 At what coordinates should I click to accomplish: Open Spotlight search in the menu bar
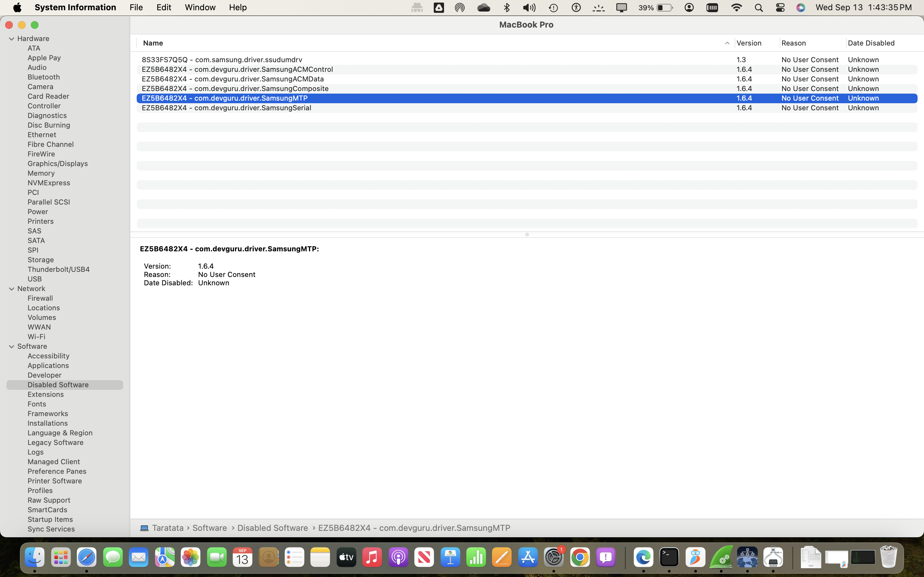758,7
